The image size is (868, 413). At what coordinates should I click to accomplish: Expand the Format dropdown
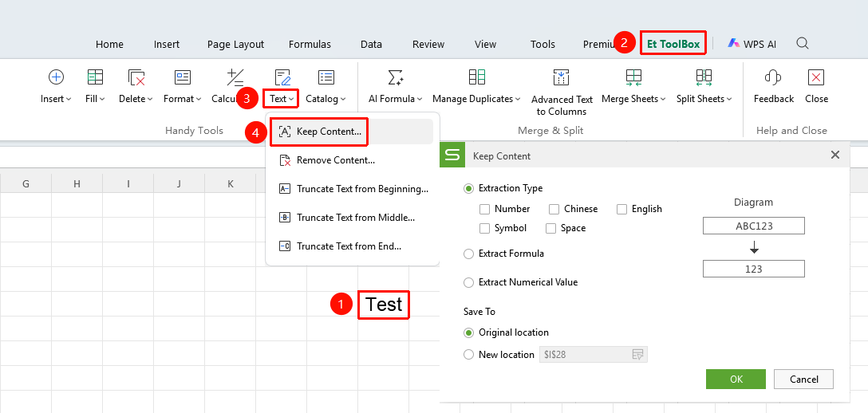pos(199,100)
